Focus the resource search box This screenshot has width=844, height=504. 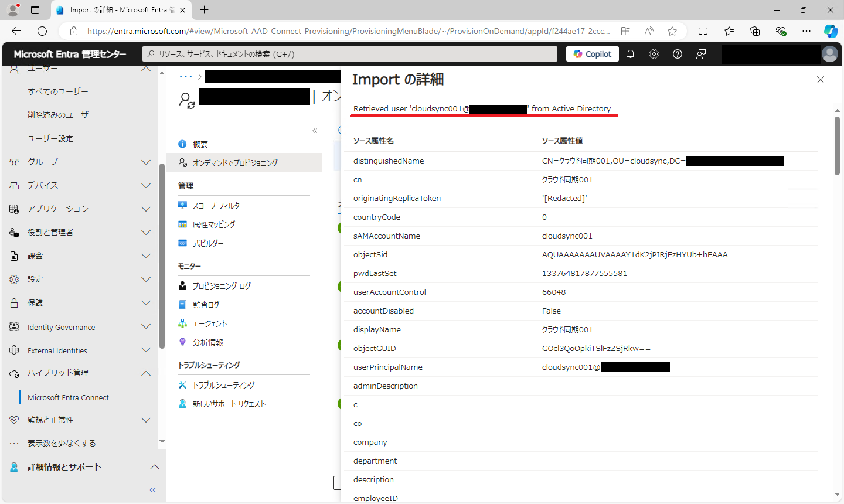click(x=350, y=54)
